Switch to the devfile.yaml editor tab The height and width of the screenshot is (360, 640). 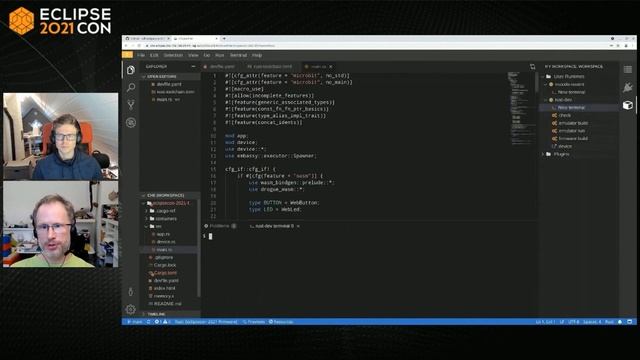tap(220, 67)
